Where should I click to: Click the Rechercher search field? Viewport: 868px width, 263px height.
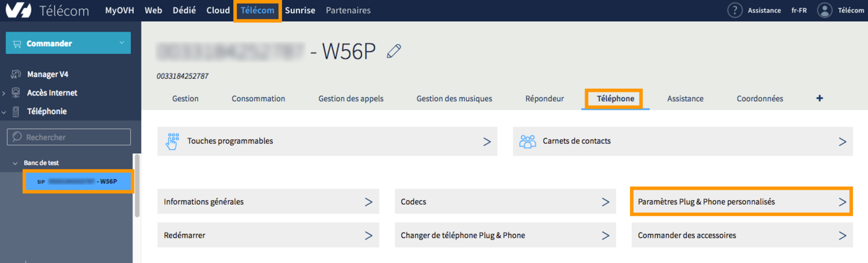coord(68,137)
